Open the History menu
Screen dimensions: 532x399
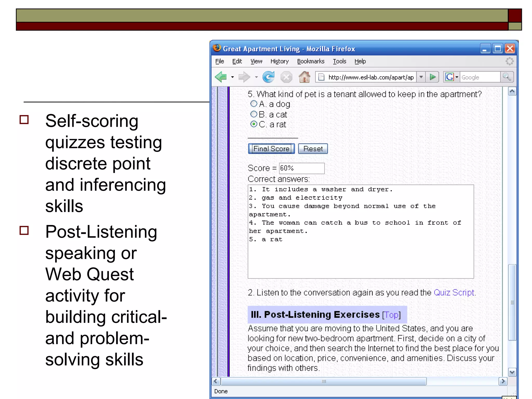click(x=280, y=61)
